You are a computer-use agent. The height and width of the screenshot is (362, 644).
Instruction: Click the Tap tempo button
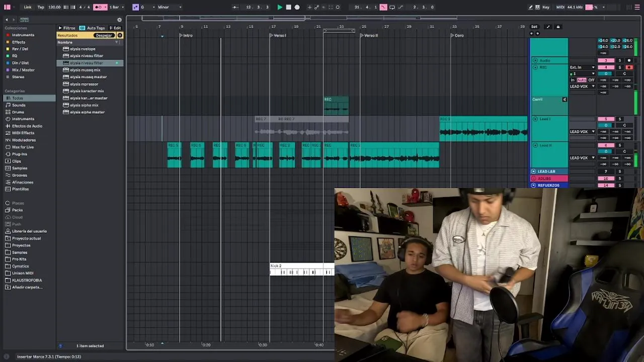tap(41, 7)
